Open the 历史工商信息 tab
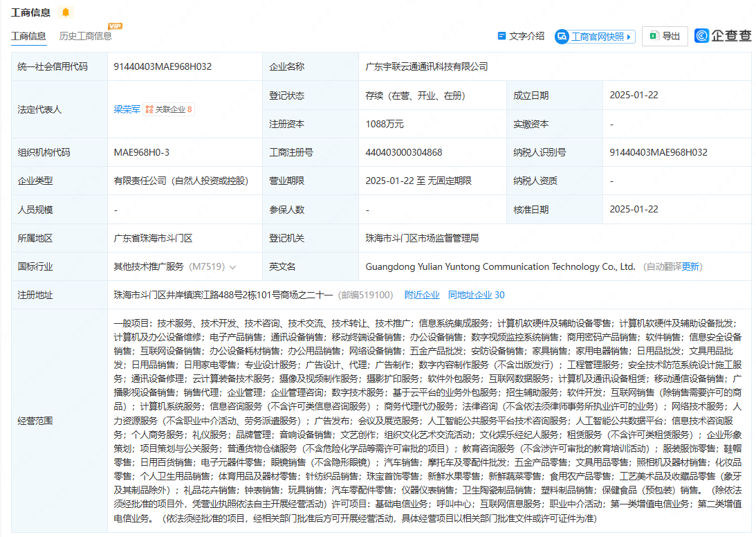Image resolution: width=756 pixels, height=537 pixels. 86,36
